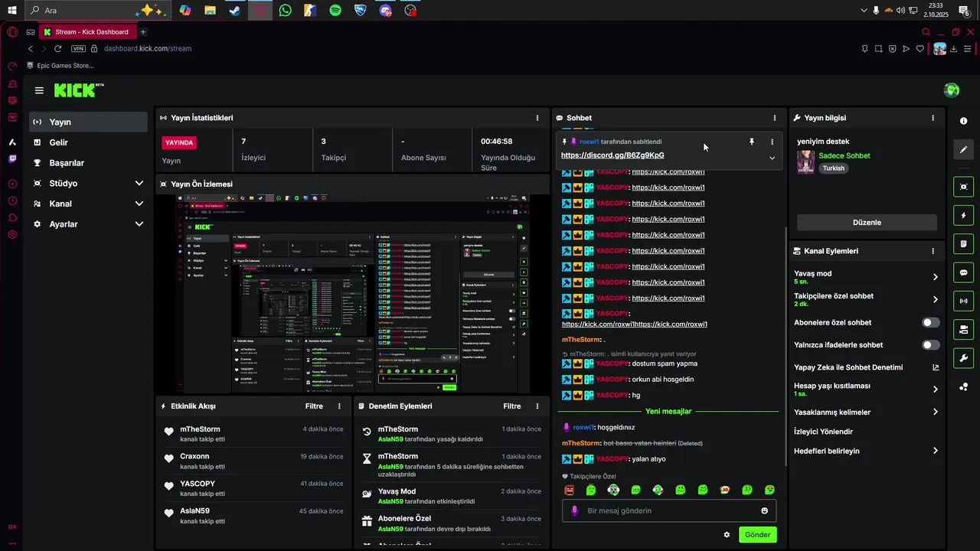
Task: Toggle the camera channel actions widget icon
Action: pos(963,330)
